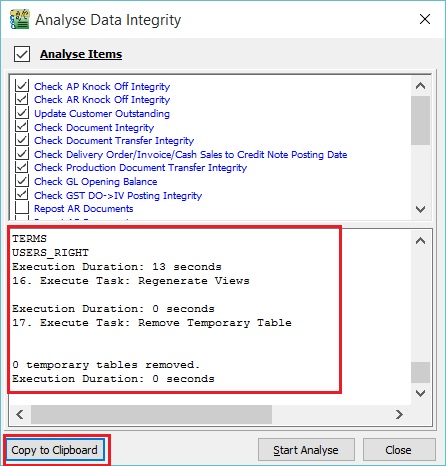The image size is (446, 466).
Task: Uncheck Check GL Opening Balance checkbox
Action: [x=22, y=181]
